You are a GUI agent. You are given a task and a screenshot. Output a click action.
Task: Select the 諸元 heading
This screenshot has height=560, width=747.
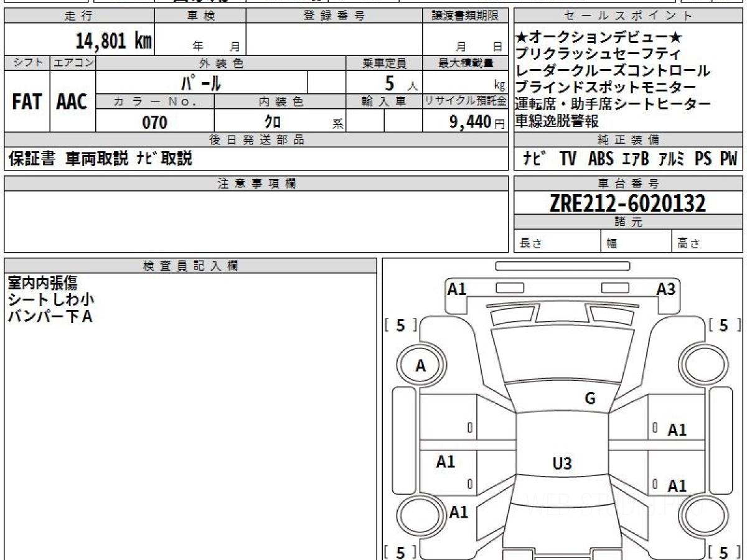coord(628,222)
